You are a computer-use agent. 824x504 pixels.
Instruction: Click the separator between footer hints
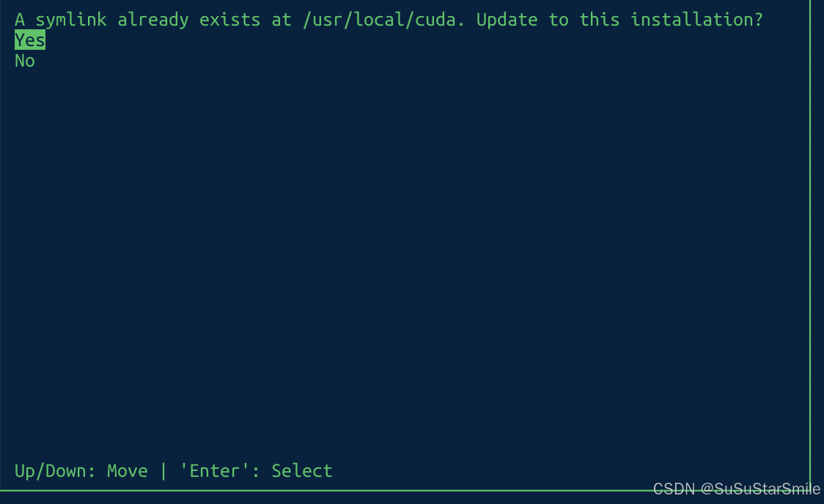point(163,470)
